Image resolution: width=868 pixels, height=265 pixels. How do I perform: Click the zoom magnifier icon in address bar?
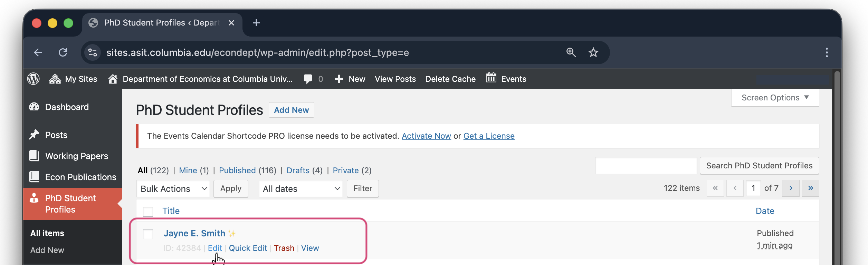pyautogui.click(x=571, y=52)
